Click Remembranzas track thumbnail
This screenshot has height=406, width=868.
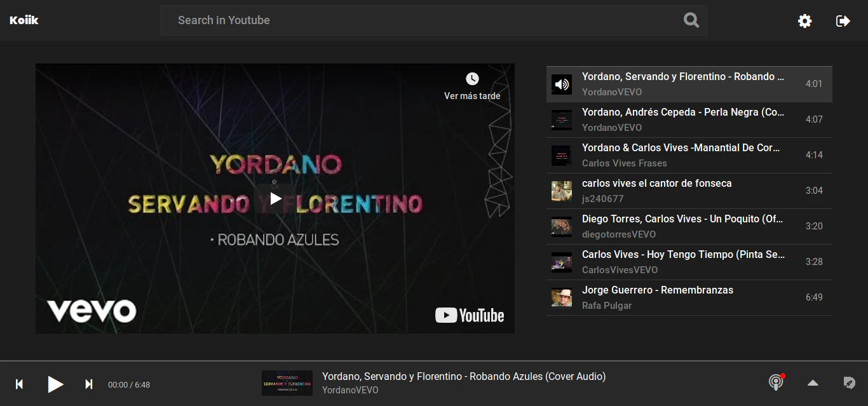tap(562, 298)
